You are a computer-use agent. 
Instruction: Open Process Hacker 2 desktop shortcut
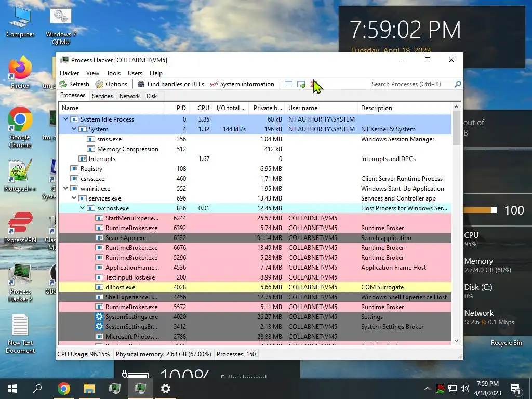(x=20, y=283)
